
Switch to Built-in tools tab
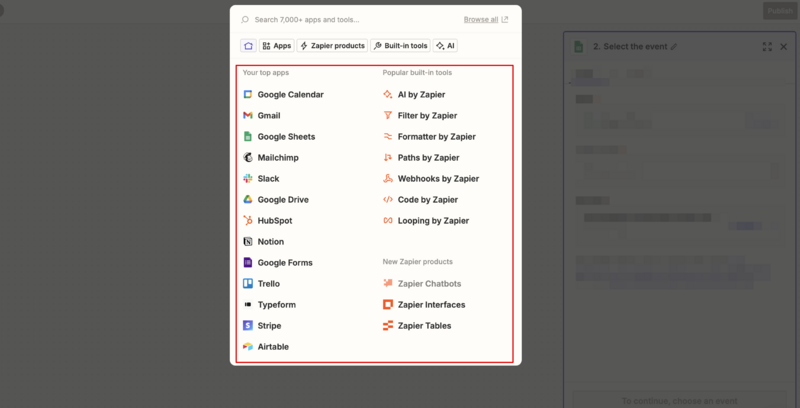(401, 46)
